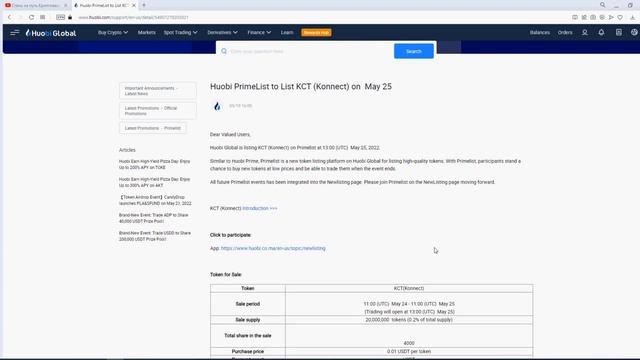Open article about 300% APY on AKT
Screen dimensions: 640x360
[154, 182]
